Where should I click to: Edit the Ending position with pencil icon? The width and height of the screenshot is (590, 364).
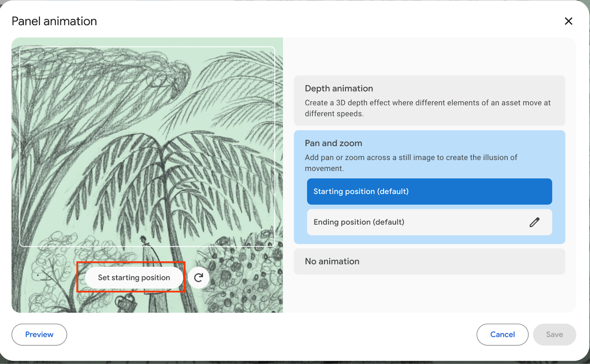(534, 222)
